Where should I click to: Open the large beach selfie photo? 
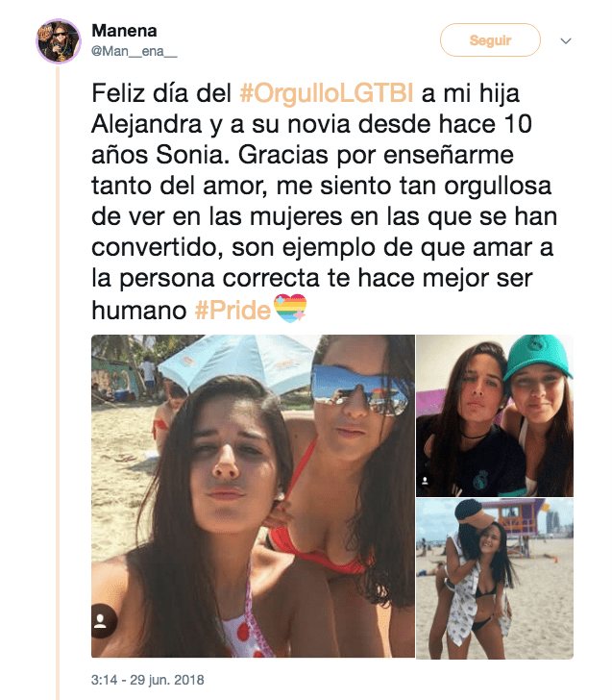coord(253,496)
